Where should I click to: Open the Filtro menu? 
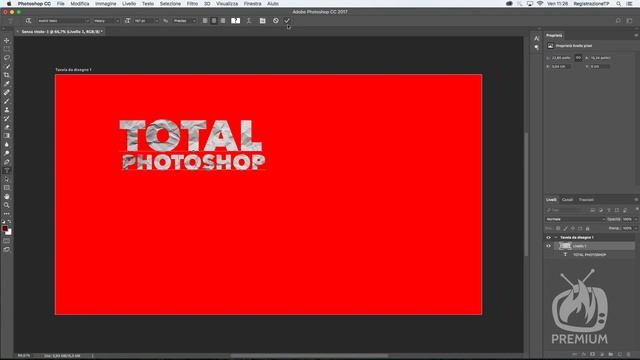tap(192, 3)
